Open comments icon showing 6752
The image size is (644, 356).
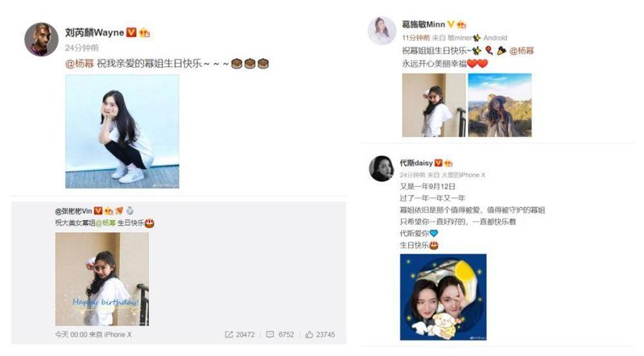270,334
